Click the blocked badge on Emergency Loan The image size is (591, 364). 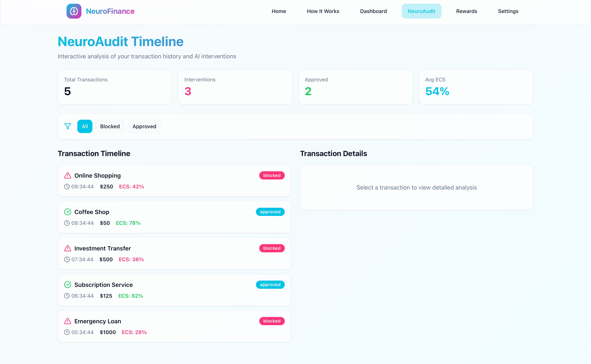pos(272,321)
